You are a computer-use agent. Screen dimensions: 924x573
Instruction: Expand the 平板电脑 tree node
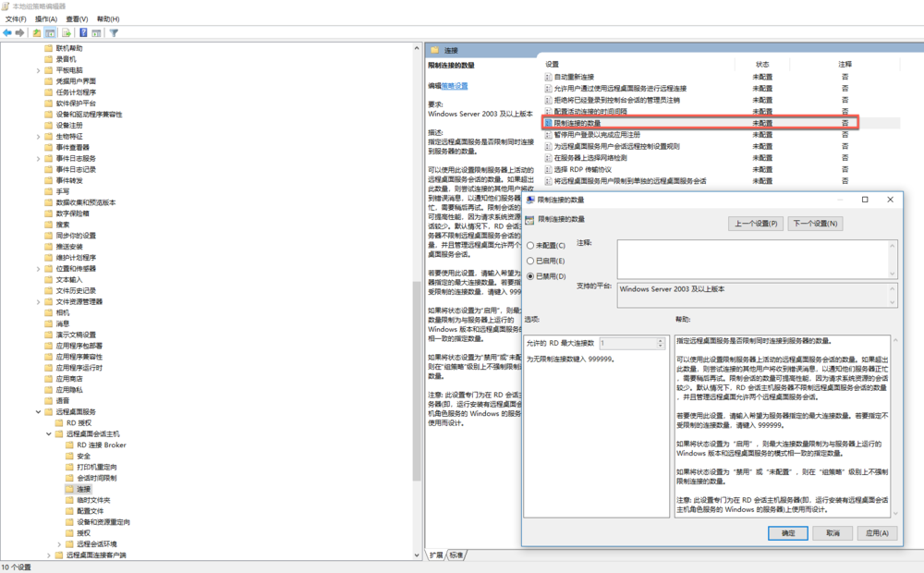pyautogui.click(x=38, y=70)
